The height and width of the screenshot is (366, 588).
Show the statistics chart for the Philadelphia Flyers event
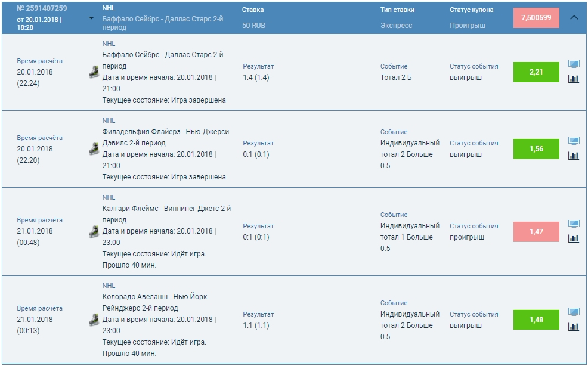[x=573, y=156]
